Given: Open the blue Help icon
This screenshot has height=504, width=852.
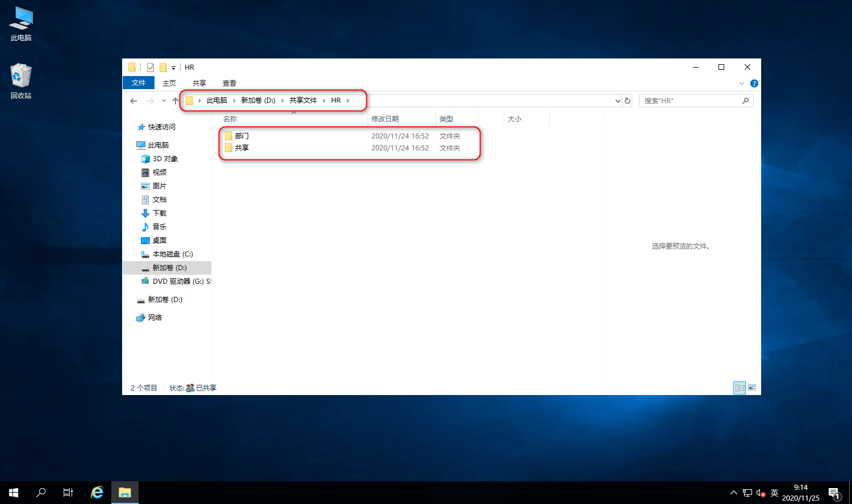Looking at the screenshot, I should tap(754, 83).
